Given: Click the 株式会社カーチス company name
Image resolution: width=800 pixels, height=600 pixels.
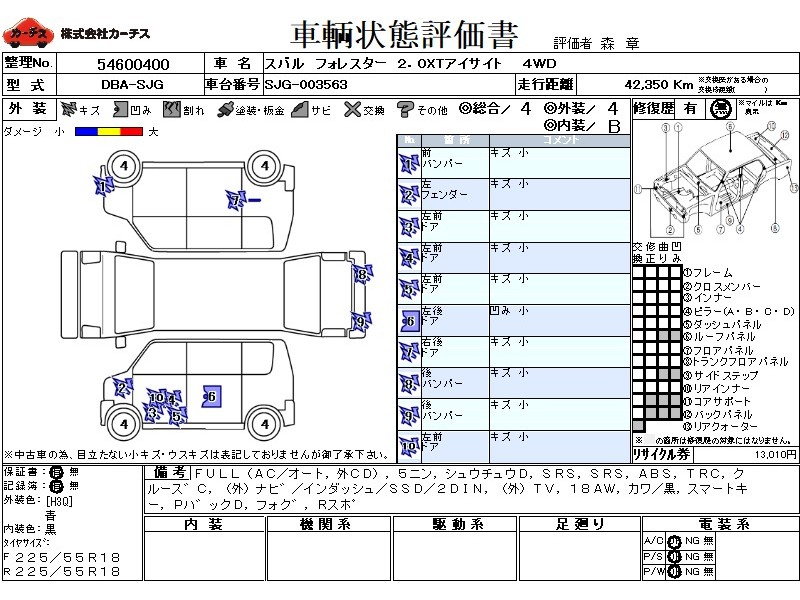Looking at the screenshot, I should pyautogui.click(x=105, y=34).
